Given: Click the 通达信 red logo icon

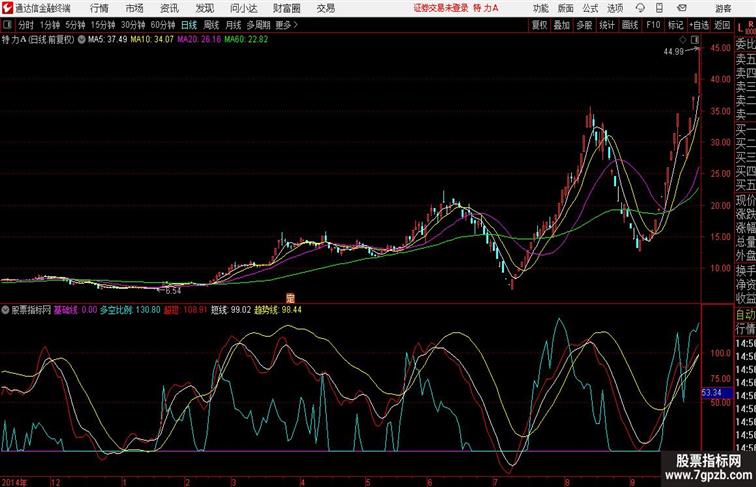Looking at the screenshot, I should 7,8.
